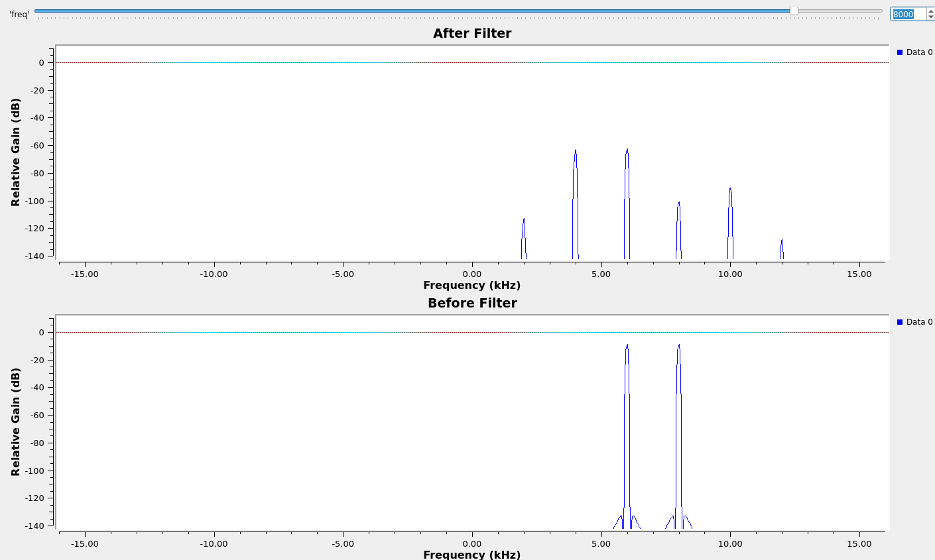Viewport: 935px width, 560px height.
Task: Toggle Data 0 legend in After Filter plot
Action: 914,52
